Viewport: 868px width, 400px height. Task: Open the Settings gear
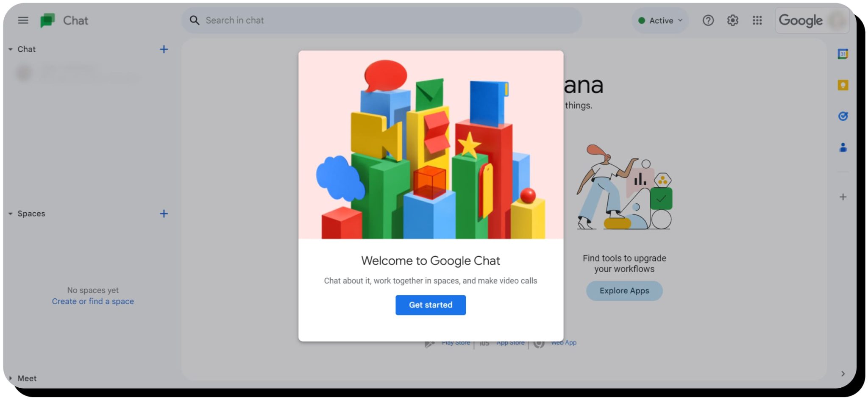pyautogui.click(x=732, y=20)
